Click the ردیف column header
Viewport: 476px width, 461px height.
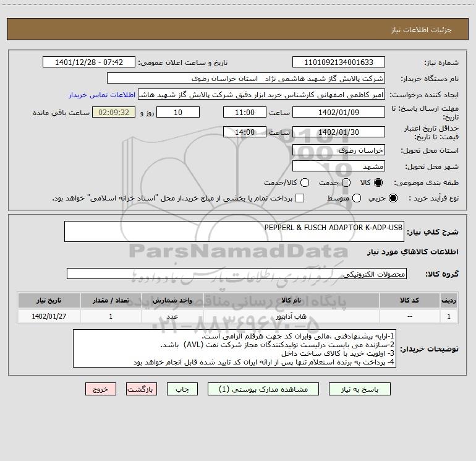(449, 300)
